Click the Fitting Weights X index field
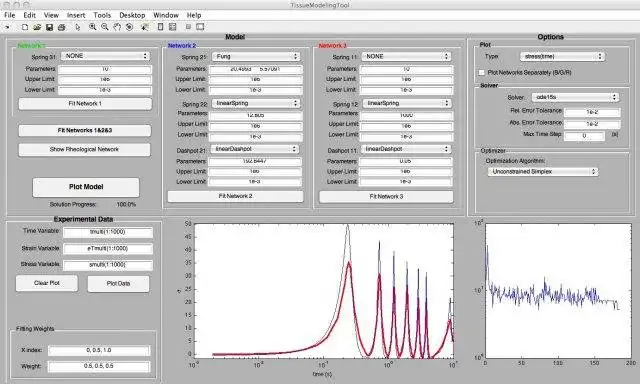Image resolution: width=640 pixels, height=384 pixels. 99,351
